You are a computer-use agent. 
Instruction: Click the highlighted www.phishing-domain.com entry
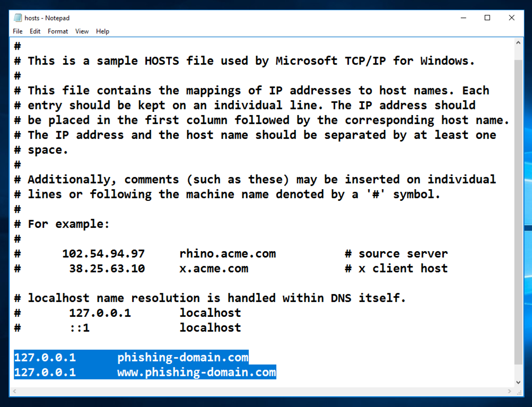(x=196, y=373)
